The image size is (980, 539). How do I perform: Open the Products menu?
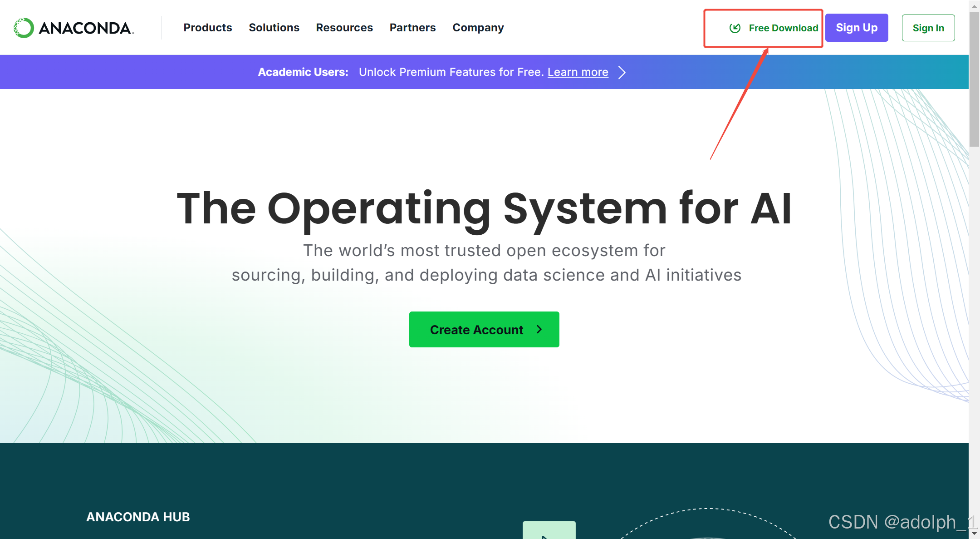pos(207,28)
